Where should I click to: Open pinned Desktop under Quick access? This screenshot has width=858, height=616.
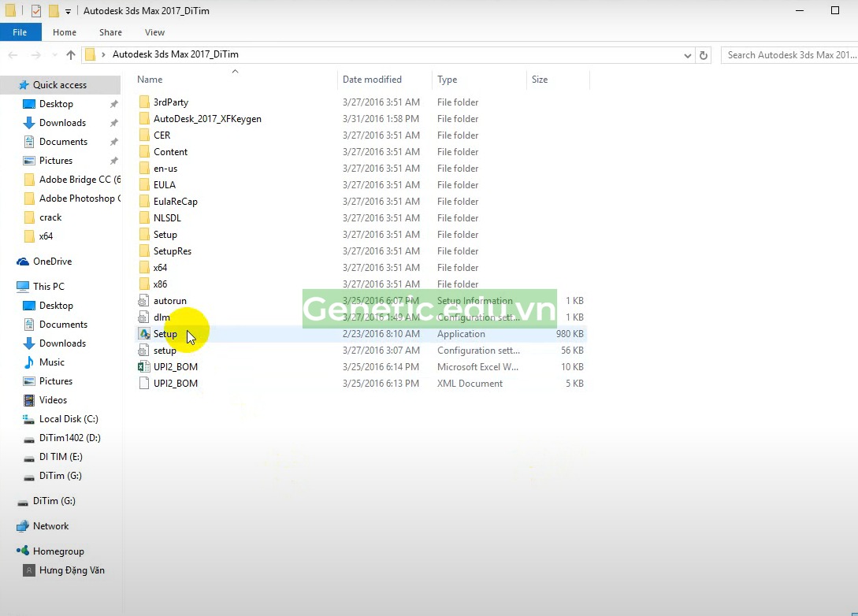coord(56,104)
